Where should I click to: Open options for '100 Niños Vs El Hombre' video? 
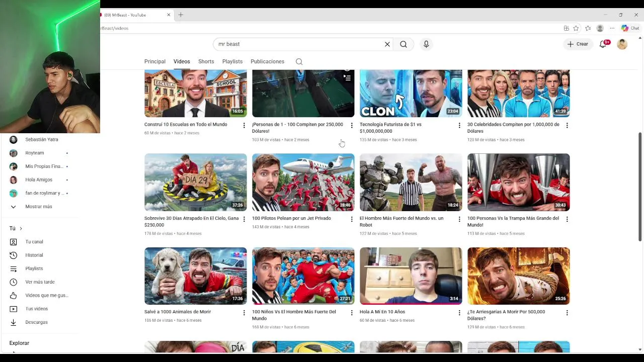coord(352,313)
